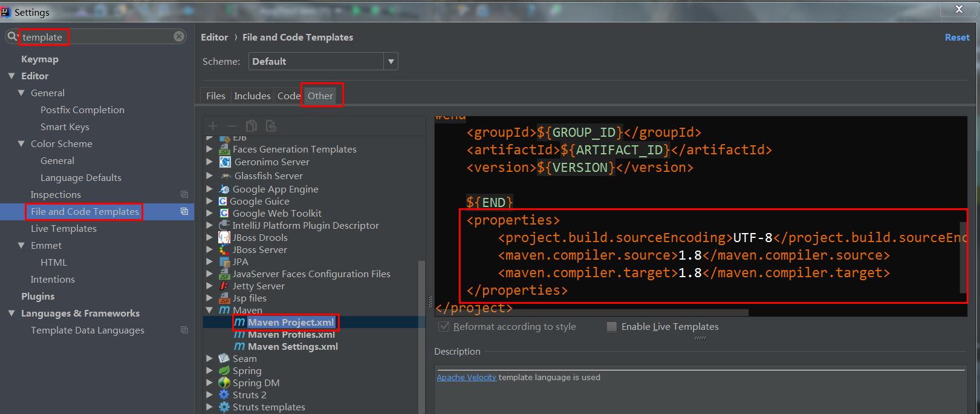The width and height of the screenshot is (980, 414).
Task: Open the Scheme dropdown
Action: point(391,61)
